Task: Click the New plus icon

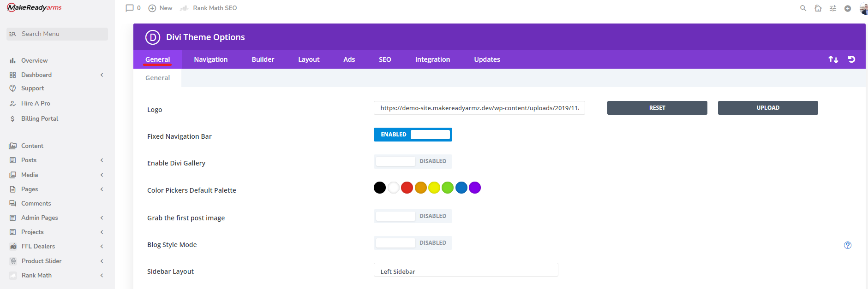Action: click(x=152, y=8)
